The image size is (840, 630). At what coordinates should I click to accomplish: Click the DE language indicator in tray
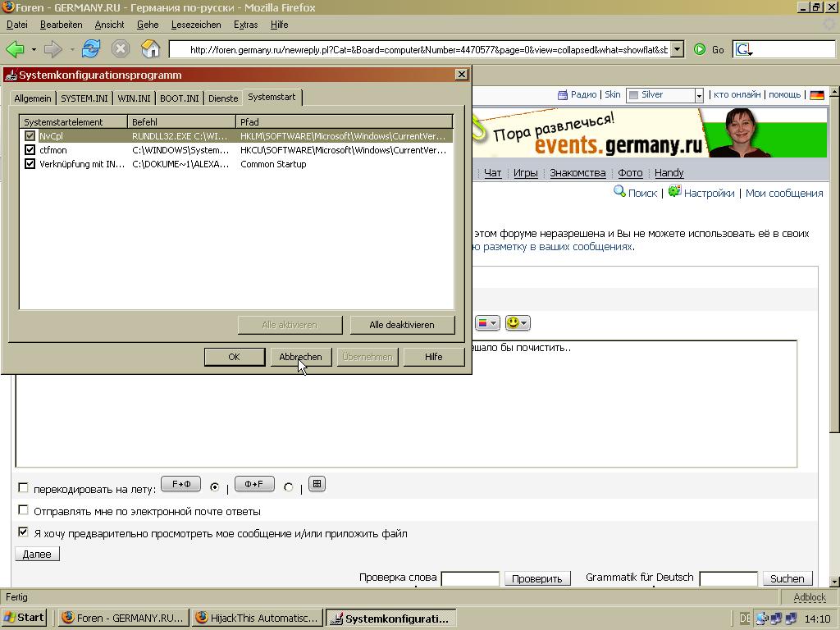(x=745, y=619)
